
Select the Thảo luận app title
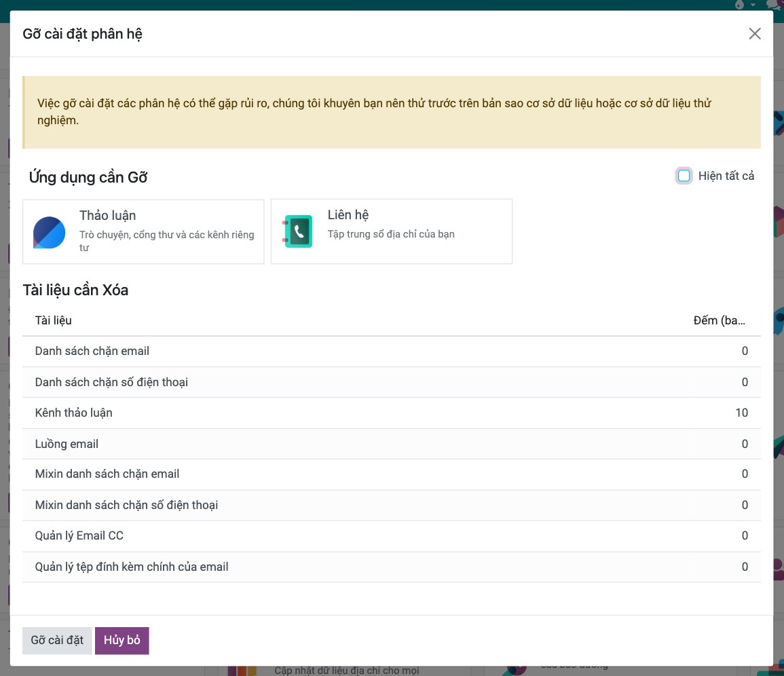coord(107,216)
